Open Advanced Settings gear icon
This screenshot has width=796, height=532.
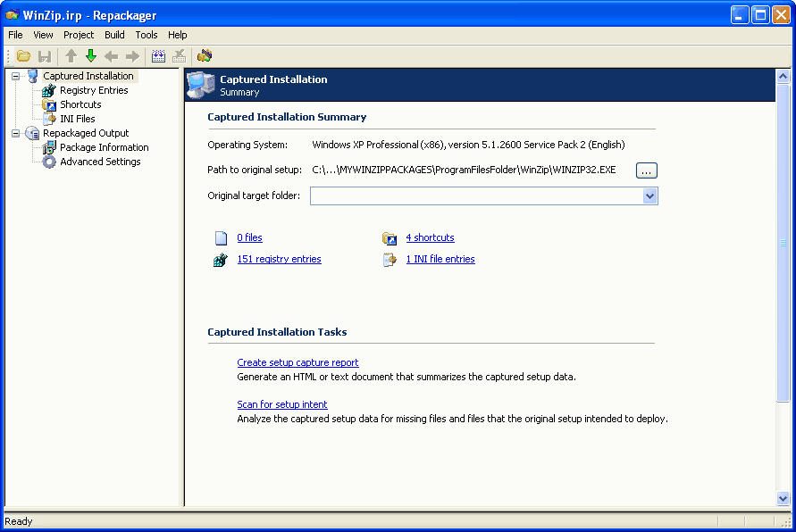49,162
